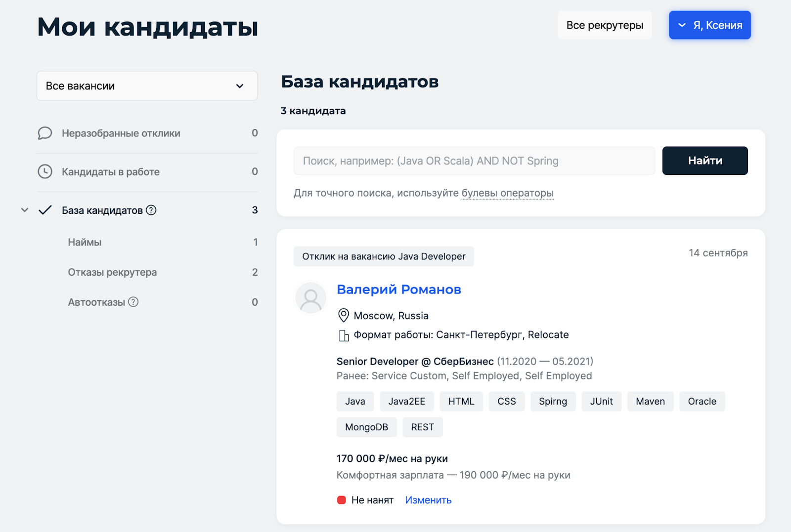The image size is (791, 532).
Task: Select Наймы in the sidebar
Action: [x=85, y=242]
